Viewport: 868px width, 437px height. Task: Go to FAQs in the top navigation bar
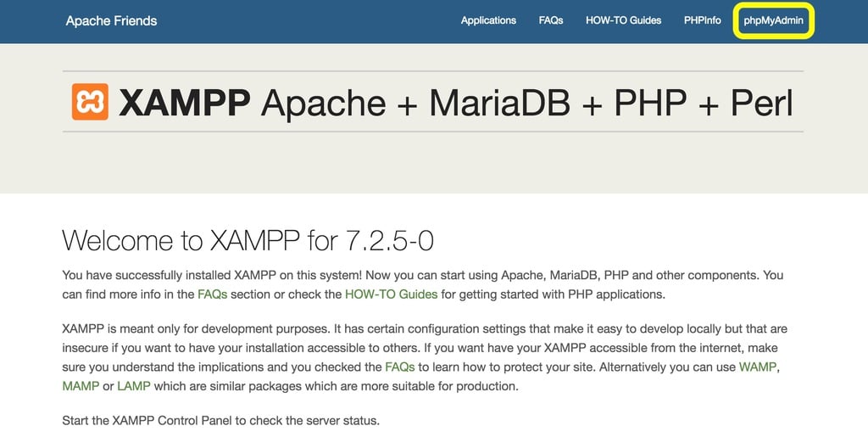pos(551,20)
